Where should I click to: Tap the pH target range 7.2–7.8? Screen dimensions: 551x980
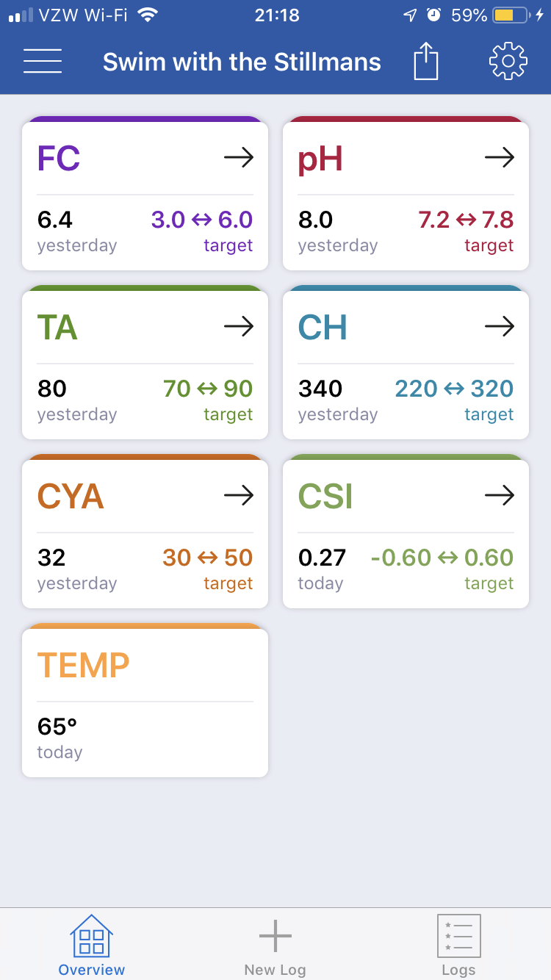[x=466, y=219]
